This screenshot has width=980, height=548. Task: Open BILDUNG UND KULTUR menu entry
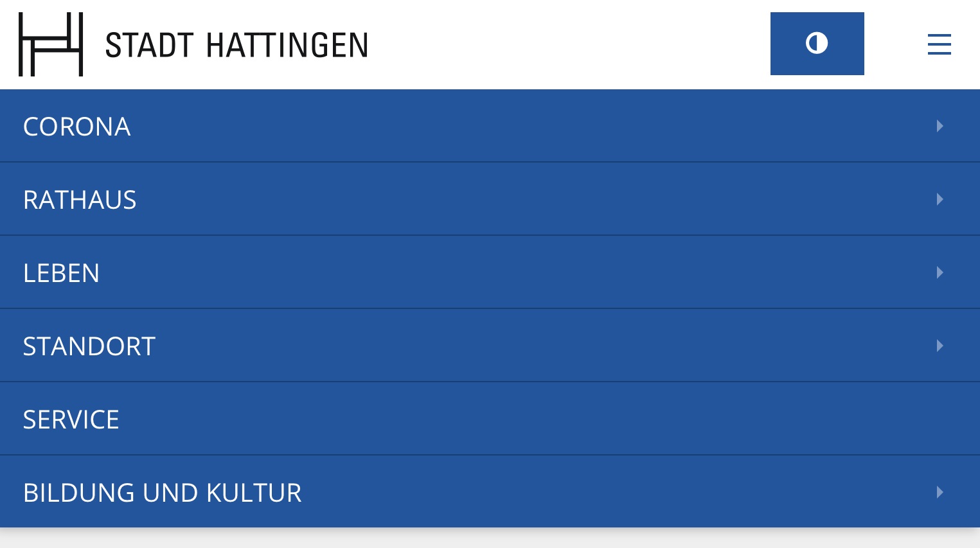pos(162,493)
